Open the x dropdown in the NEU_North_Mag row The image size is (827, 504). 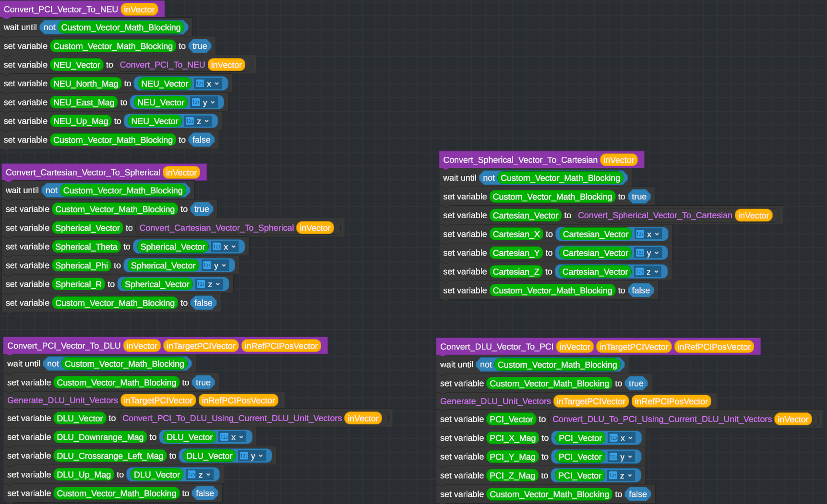point(208,83)
